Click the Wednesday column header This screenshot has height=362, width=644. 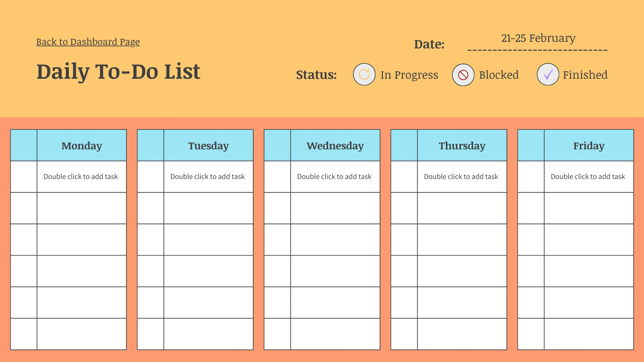coord(335,145)
